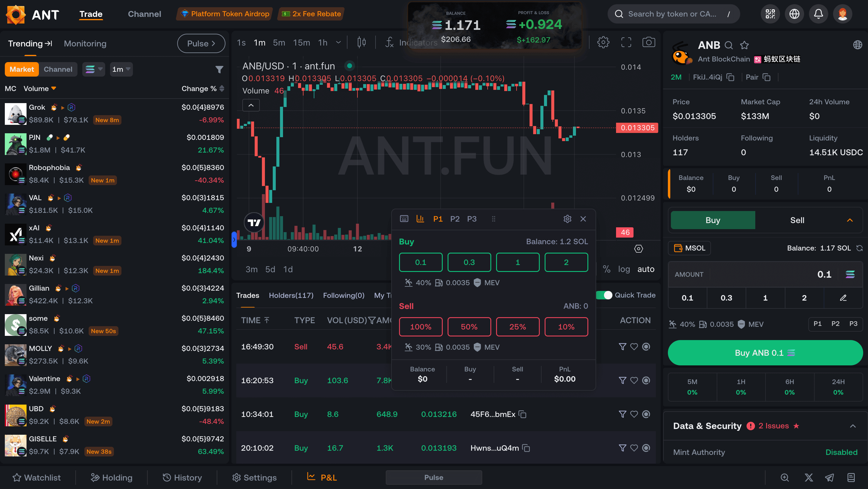Switch quick panel to keyboard view icon
Screen dimensions: 868x489
(404, 219)
